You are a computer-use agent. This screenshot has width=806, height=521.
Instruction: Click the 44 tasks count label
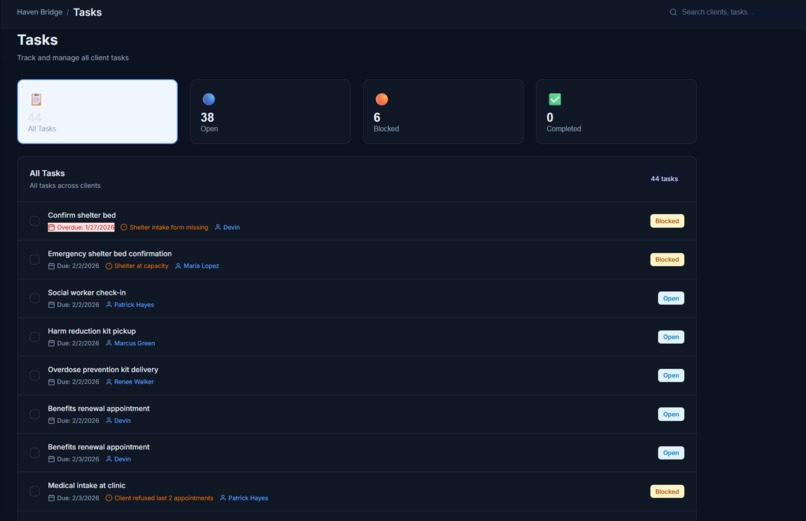click(x=664, y=179)
